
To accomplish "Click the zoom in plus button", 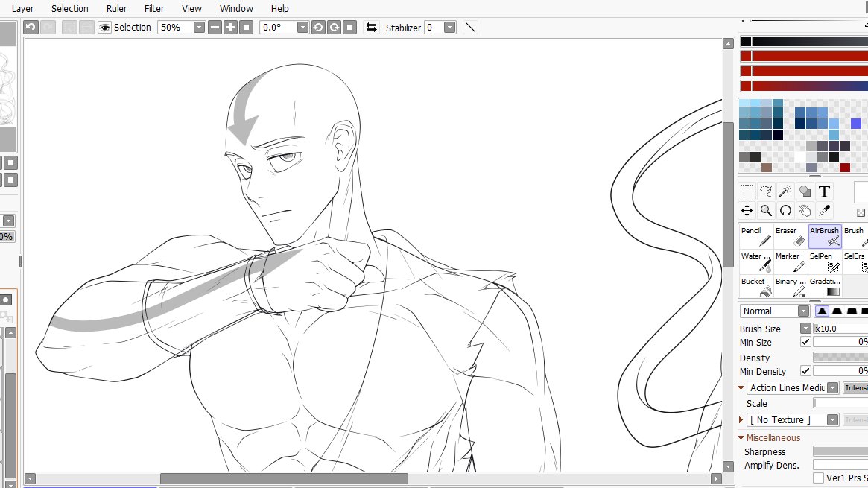I will 231,27.
